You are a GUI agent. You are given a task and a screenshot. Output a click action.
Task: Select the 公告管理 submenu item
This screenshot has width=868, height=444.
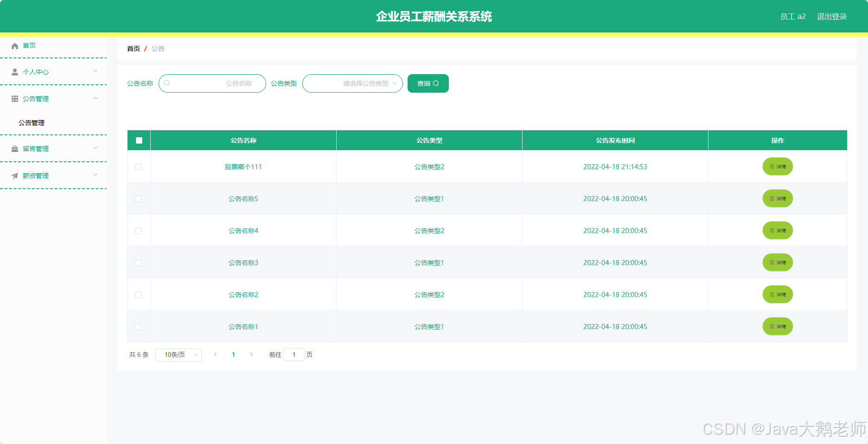[x=32, y=123]
